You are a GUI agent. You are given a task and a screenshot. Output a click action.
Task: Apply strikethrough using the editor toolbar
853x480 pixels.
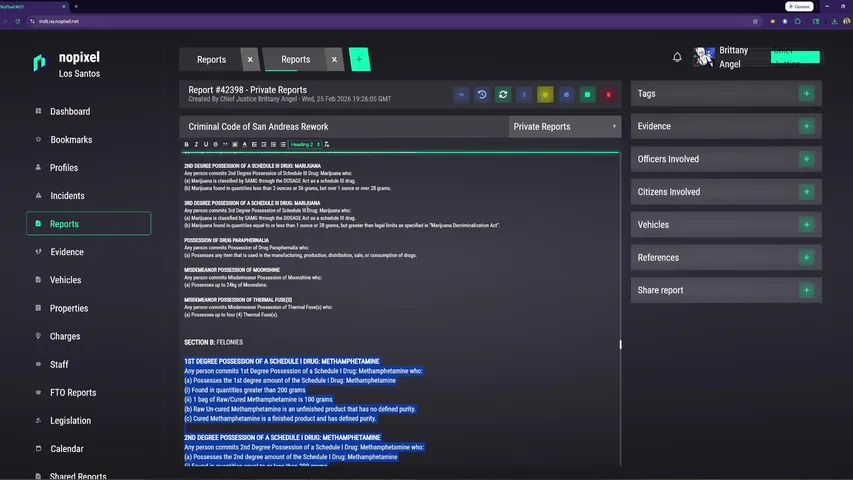(215, 144)
